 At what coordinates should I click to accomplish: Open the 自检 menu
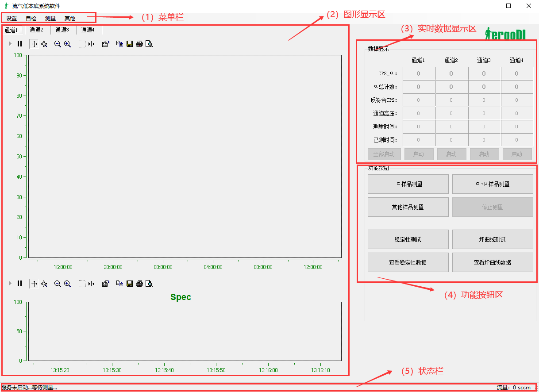coord(31,19)
